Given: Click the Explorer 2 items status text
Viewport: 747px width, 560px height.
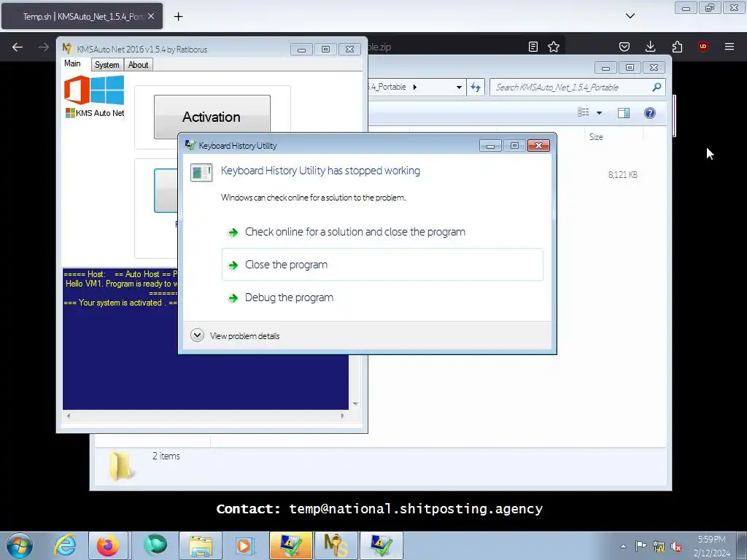Looking at the screenshot, I should [166, 456].
